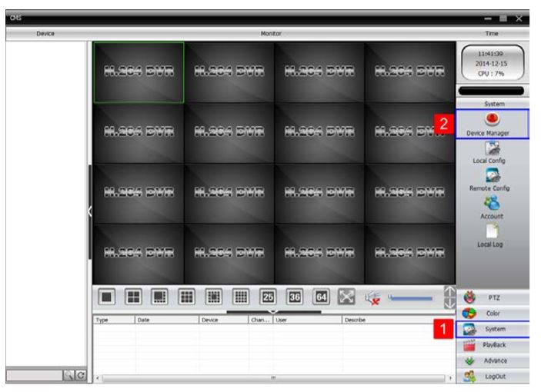Screen dimensions: 541x392
Task: Toggle the muted audio speaker icon
Action: pos(372,298)
